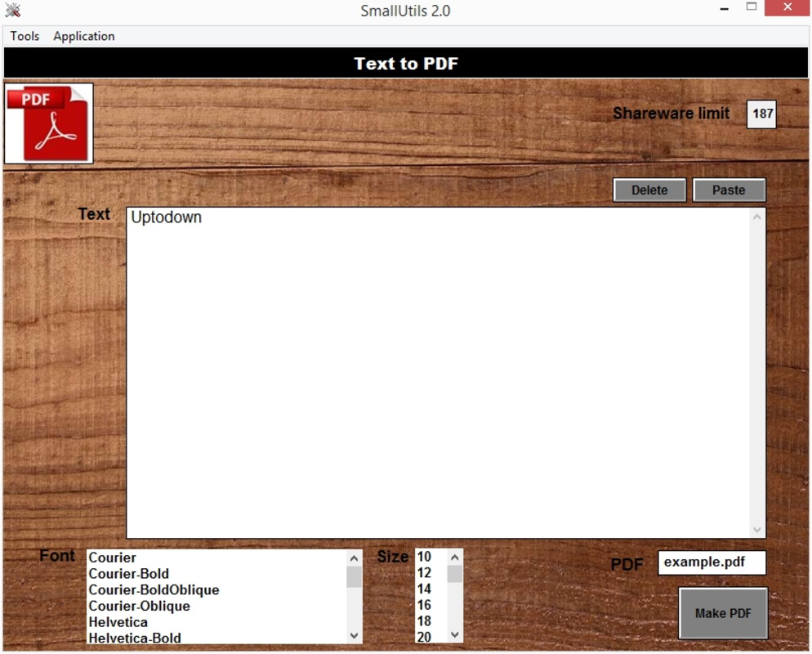Click the red PDF logo icon

49,123
